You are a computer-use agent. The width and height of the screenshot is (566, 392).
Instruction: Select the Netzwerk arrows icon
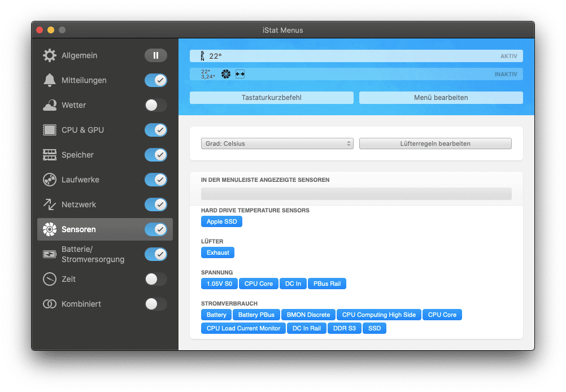tap(50, 204)
